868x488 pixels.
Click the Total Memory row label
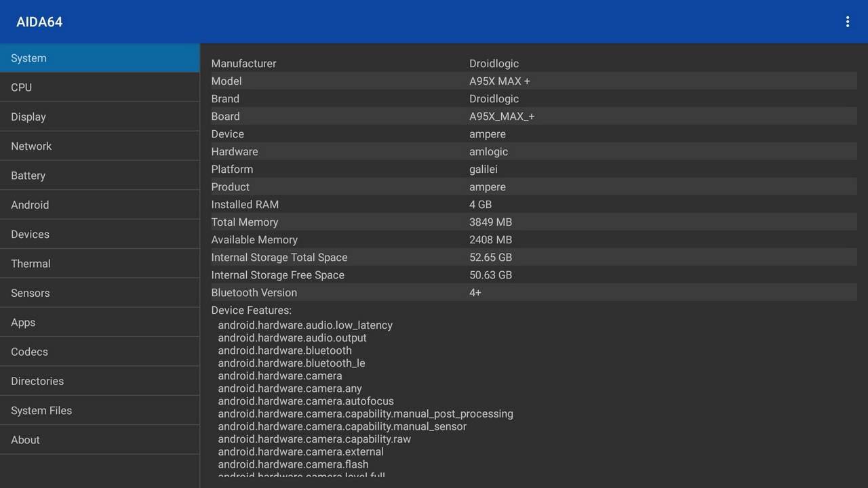(x=244, y=222)
